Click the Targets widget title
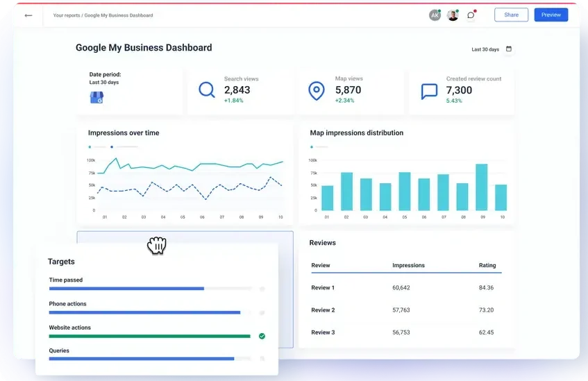Screen dimensions: 588x381 (61, 262)
